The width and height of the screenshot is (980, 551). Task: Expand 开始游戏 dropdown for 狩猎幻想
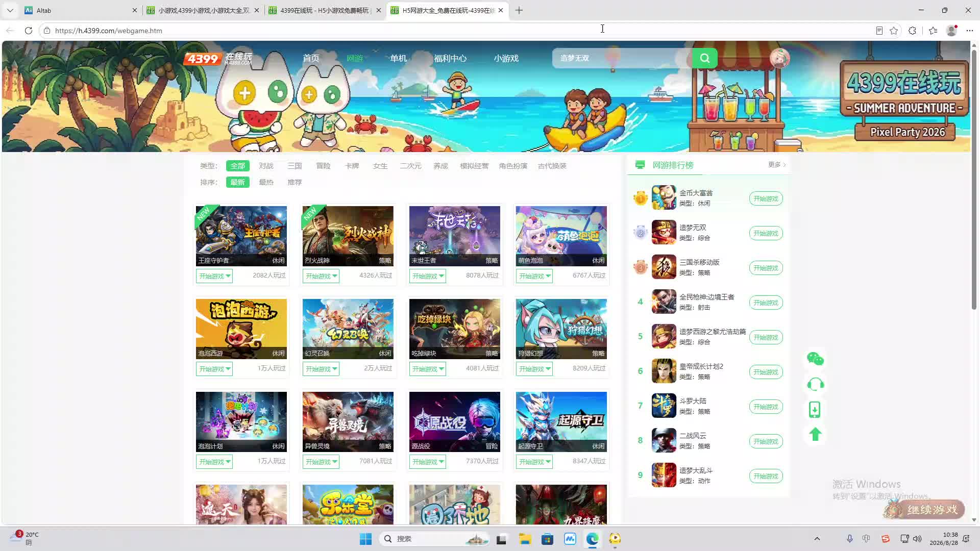(534, 369)
